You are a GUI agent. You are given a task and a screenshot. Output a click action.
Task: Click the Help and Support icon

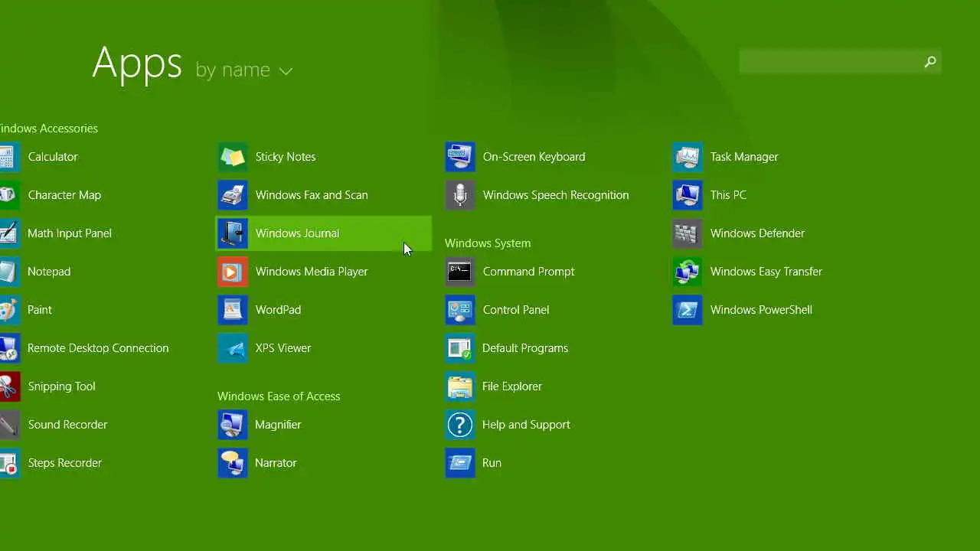pos(460,425)
